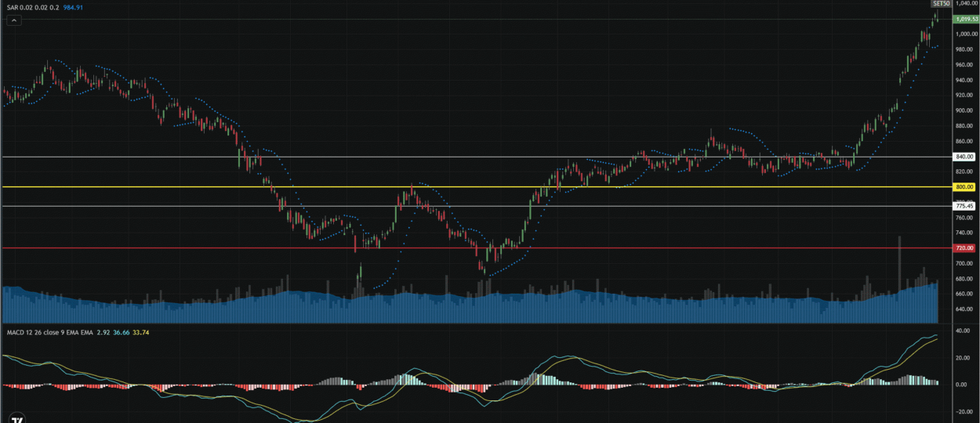Select the yellow 800.00 price tag
Image resolution: width=980 pixels, height=423 pixels.
(964, 187)
